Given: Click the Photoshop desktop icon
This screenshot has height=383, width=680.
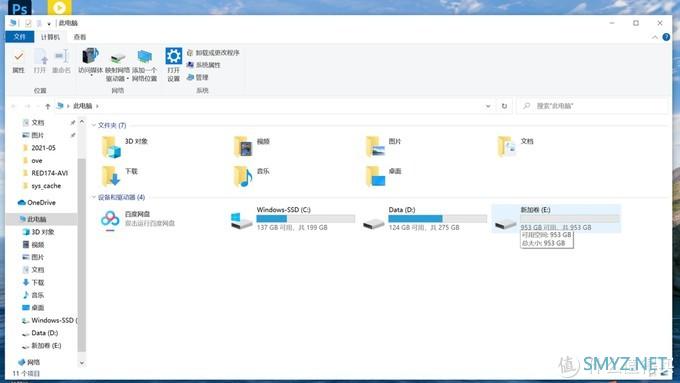Looking at the screenshot, I should click(20, 7).
